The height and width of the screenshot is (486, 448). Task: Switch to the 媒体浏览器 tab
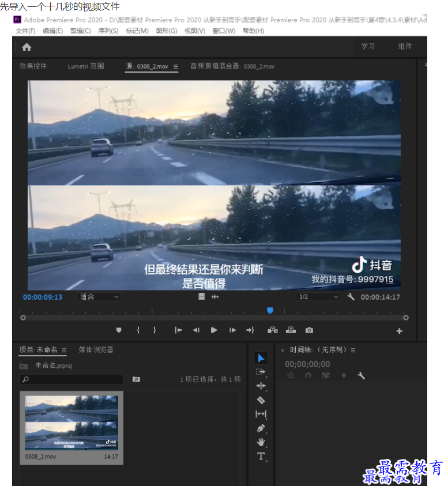click(96, 349)
